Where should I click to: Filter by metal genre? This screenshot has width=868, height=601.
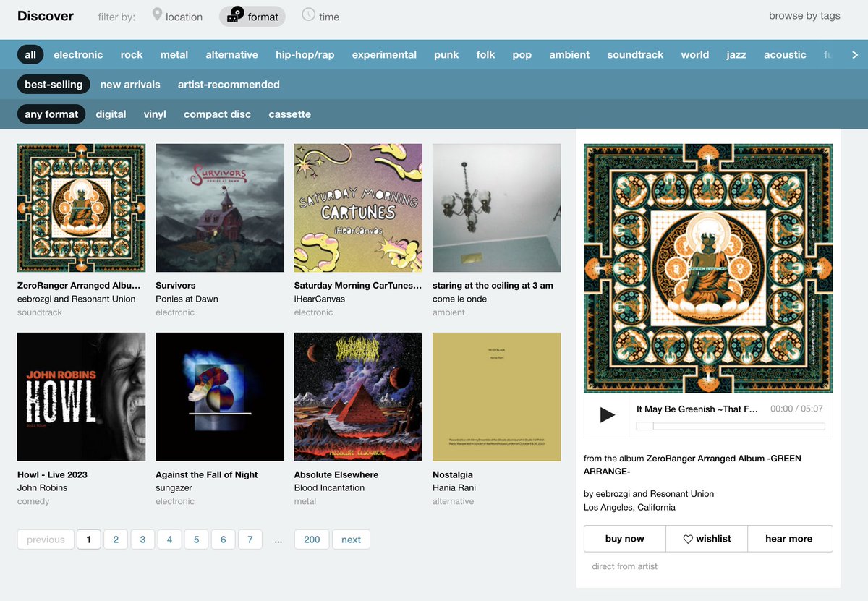point(174,54)
